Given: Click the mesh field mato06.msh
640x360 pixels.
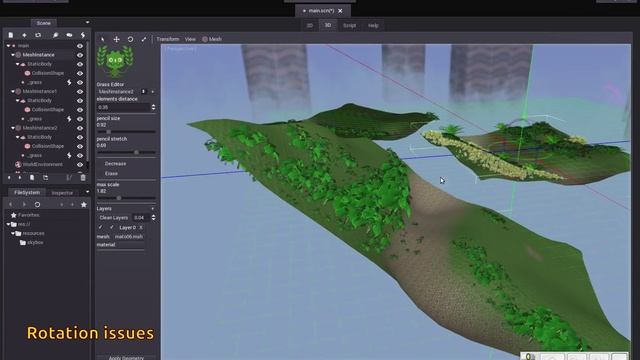Looking at the screenshot, I should pyautogui.click(x=129, y=236).
